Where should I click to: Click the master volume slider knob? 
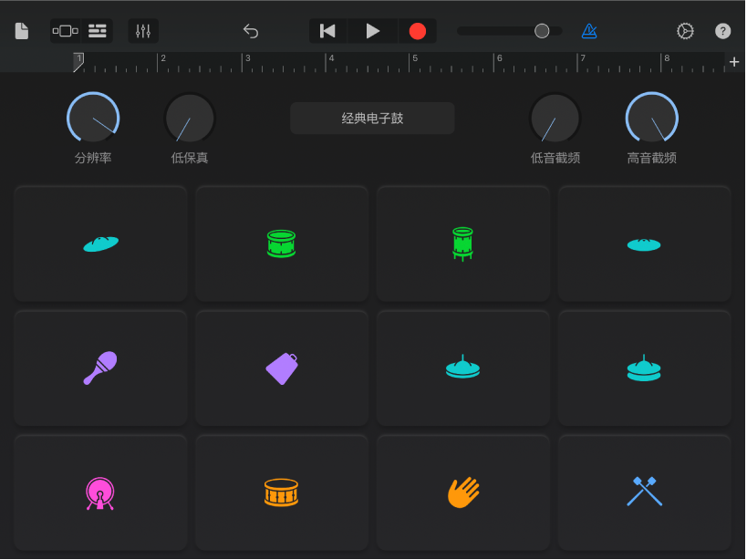(x=542, y=31)
